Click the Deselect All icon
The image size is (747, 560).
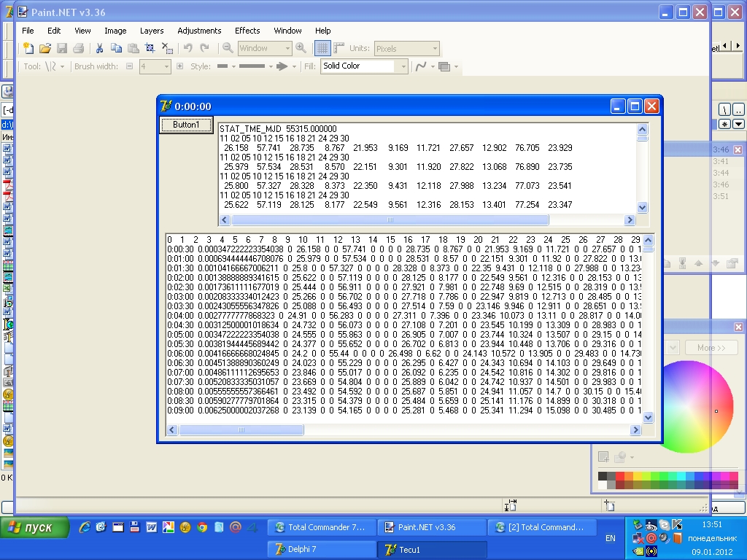(x=167, y=48)
